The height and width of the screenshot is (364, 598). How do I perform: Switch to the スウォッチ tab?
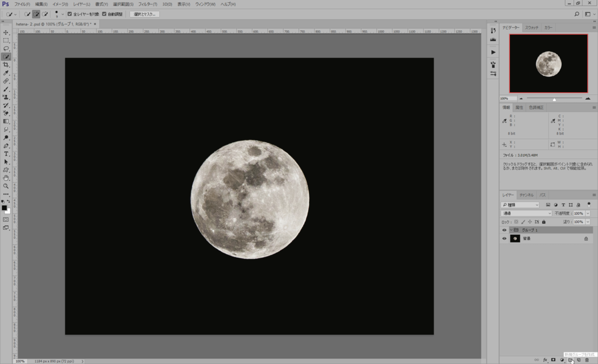click(x=531, y=27)
